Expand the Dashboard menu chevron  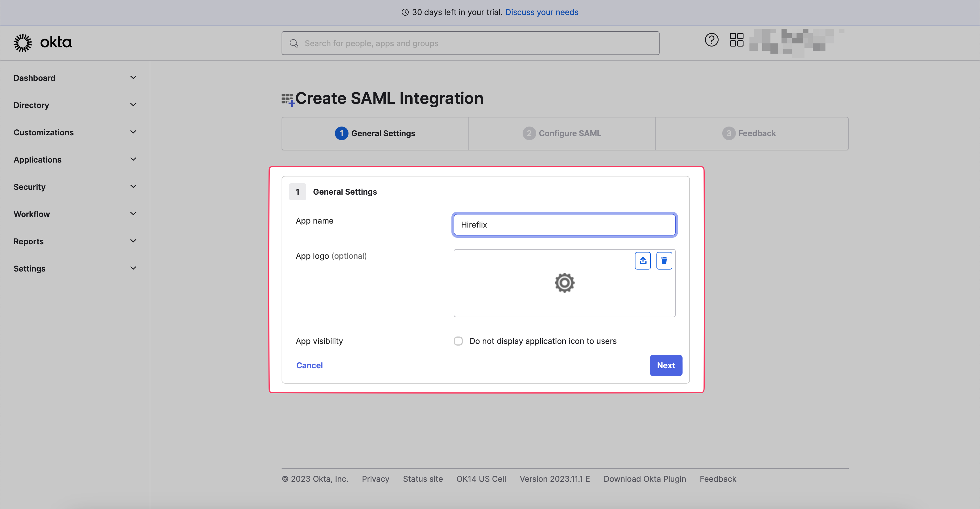point(133,78)
